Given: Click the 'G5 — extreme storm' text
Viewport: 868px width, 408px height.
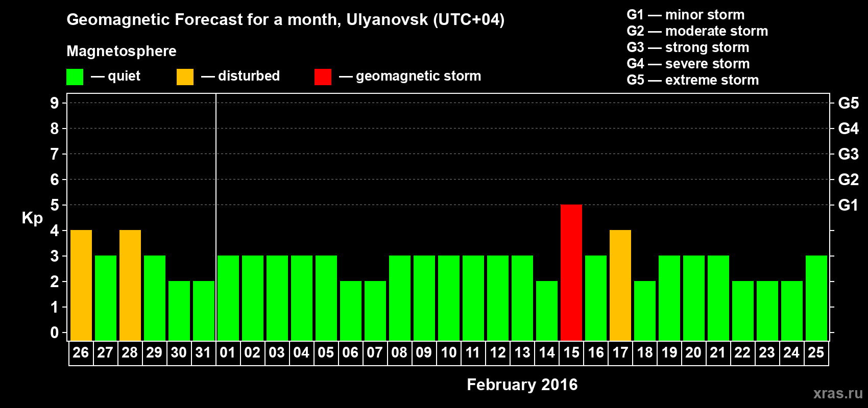Looking at the screenshot, I should point(693,80).
